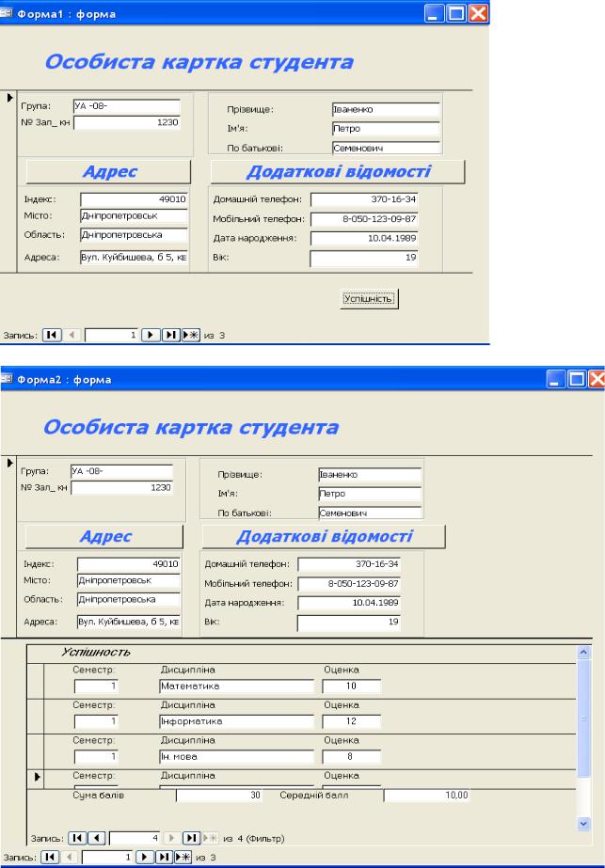Click the Група field in Форма2
The height and width of the screenshot is (868, 605).
coord(122,471)
